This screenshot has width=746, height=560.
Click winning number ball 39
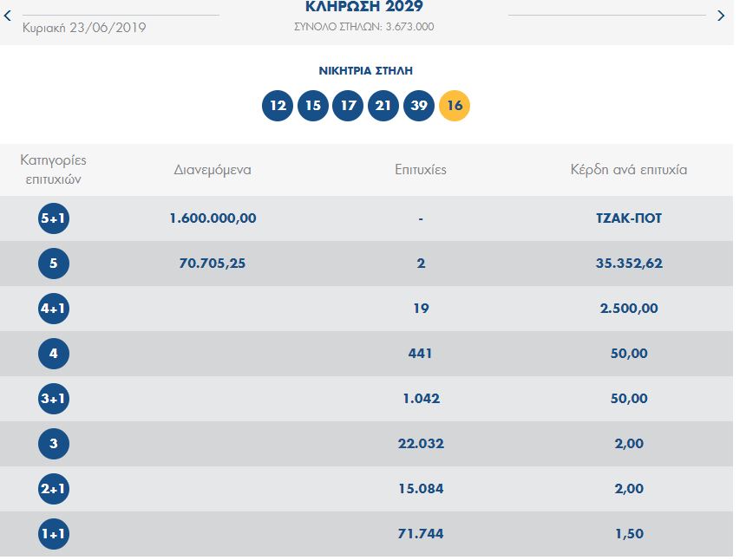coord(419,106)
